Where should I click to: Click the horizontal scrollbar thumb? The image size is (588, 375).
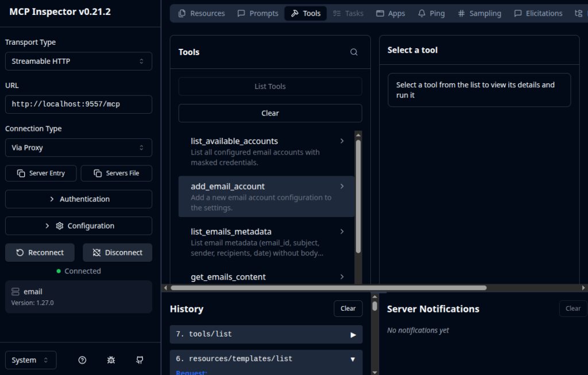point(328,288)
